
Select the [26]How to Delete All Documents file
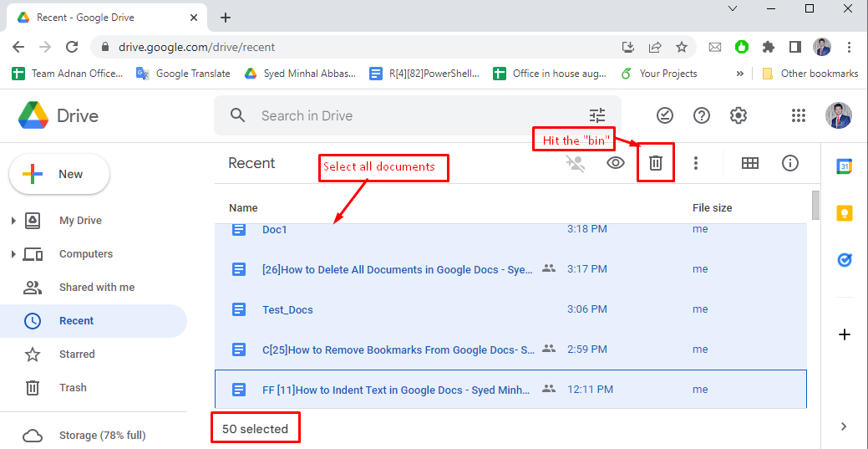tap(510, 269)
